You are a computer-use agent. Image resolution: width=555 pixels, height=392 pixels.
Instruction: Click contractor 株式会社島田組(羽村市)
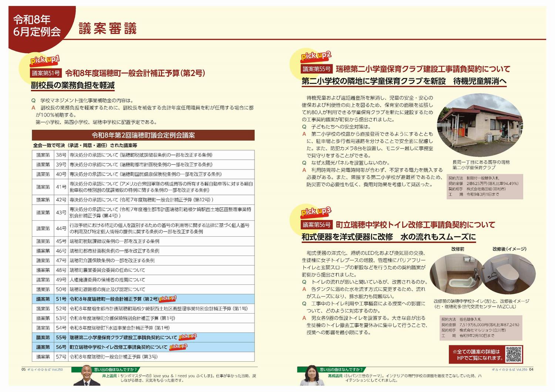click(486, 189)
